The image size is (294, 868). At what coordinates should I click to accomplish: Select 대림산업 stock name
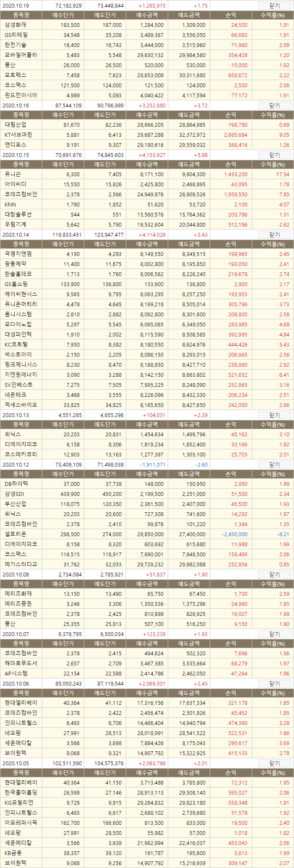[15, 125]
